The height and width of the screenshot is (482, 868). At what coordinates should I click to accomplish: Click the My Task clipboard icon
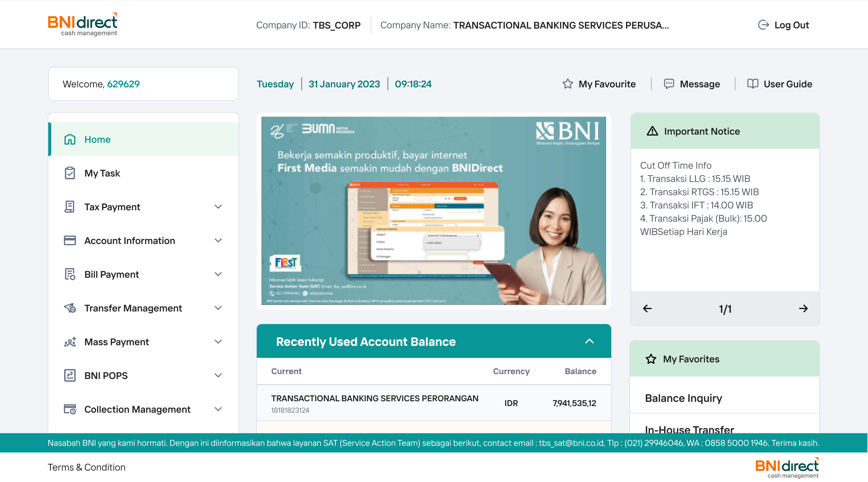(70, 173)
